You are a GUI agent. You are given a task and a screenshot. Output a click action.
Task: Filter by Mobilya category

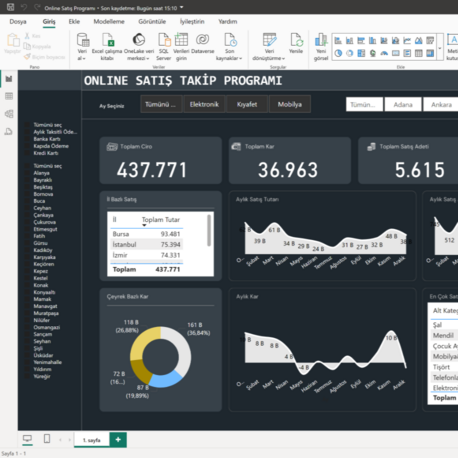[290, 104]
